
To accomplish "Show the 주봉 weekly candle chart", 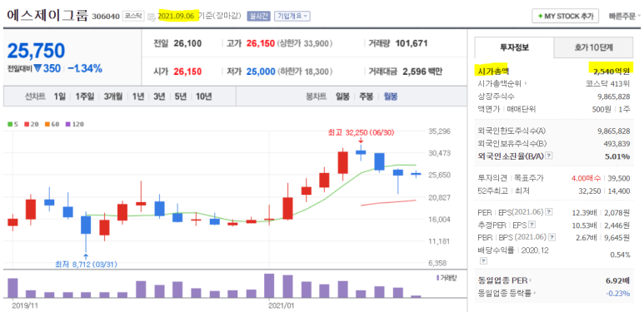I will [366, 97].
